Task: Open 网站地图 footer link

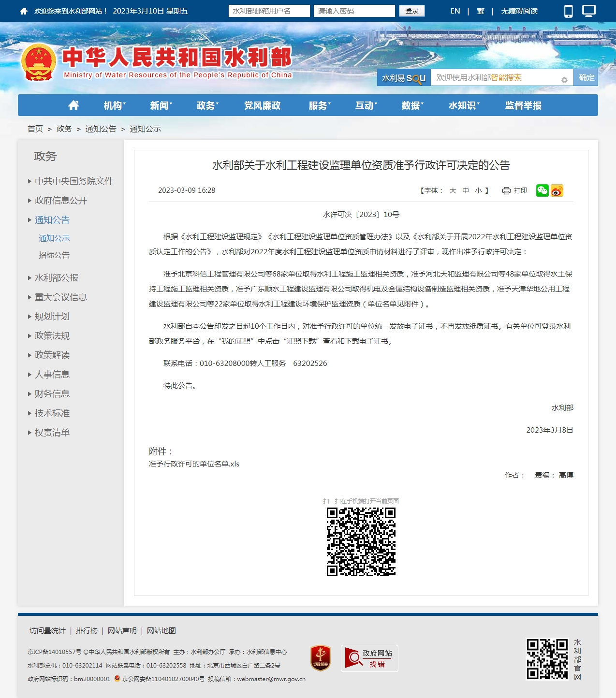Action: click(x=161, y=631)
